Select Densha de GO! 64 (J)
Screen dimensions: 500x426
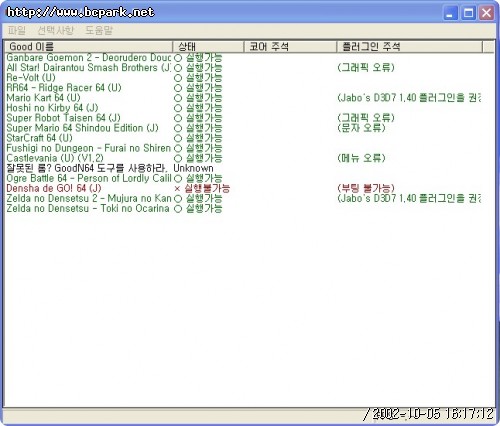[x=54, y=188]
